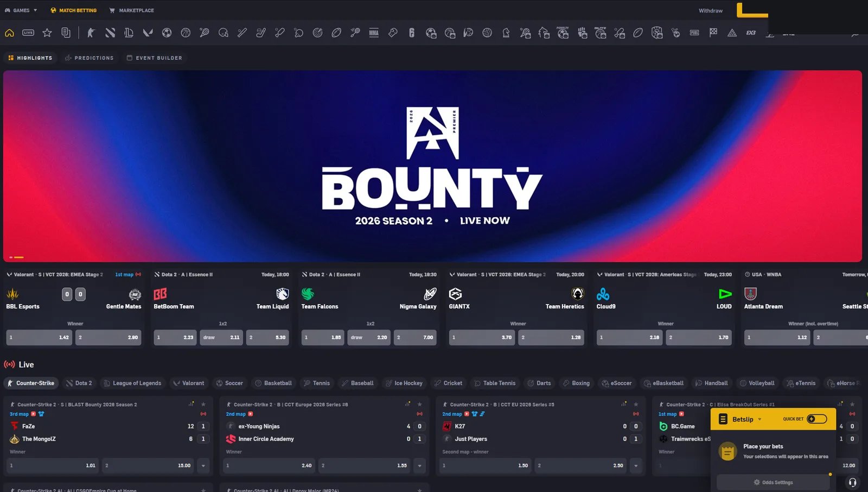Select the PUBG icon in sports bar

point(694,33)
